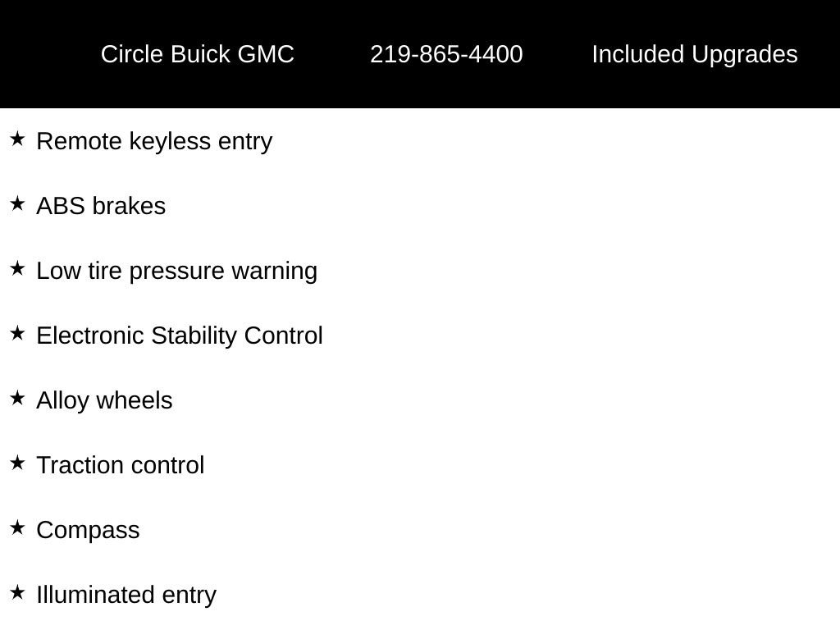Image resolution: width=840 pixels, height=630 pixels.
Task: Select the ABS brakes feature text
Action: click(x=101, y=206)
